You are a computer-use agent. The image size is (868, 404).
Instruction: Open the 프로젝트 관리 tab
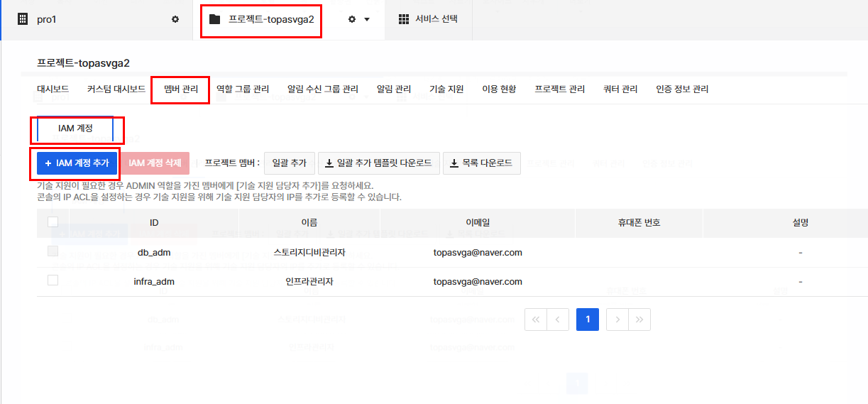click(x=560, y=89)
